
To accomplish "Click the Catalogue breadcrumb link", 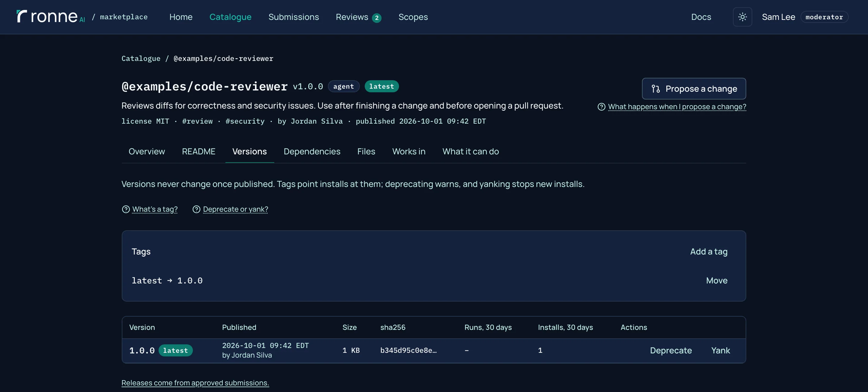I will coord(141,58).
